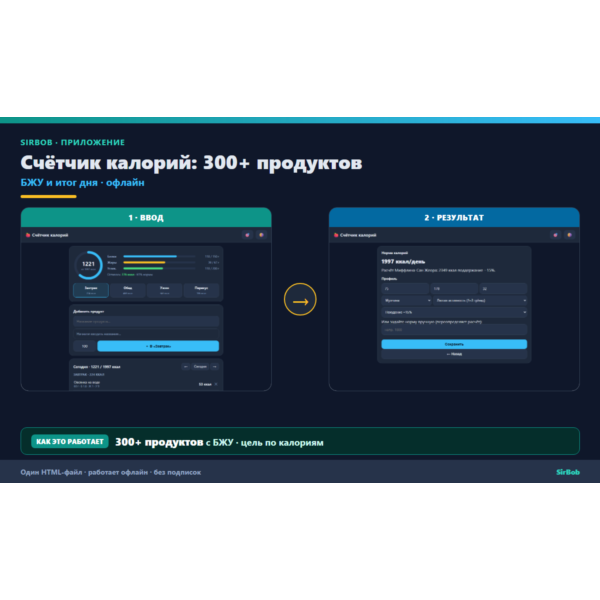Click the ← Назад button

[x=454, y=354]
